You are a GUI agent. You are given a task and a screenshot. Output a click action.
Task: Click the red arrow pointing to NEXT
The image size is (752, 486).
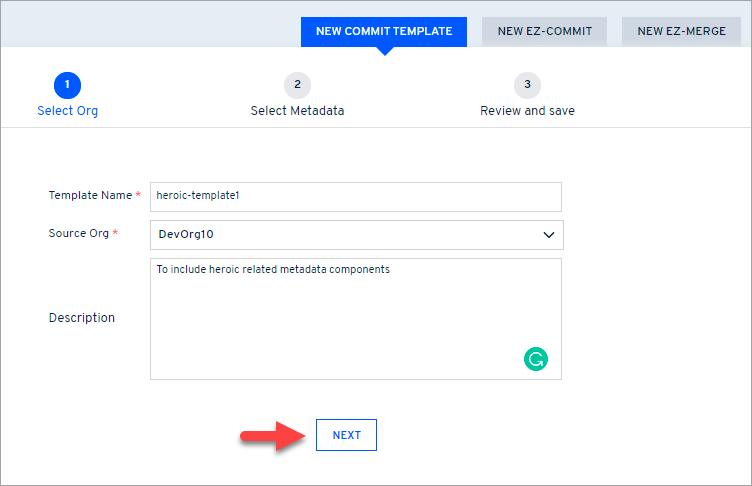(271, 436)
